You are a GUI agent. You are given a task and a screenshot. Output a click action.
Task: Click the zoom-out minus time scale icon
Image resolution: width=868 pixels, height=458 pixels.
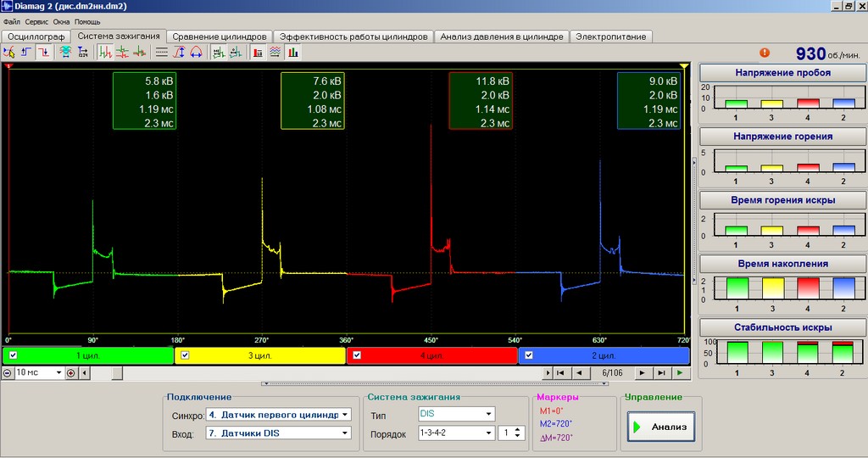tap(7, 373)
